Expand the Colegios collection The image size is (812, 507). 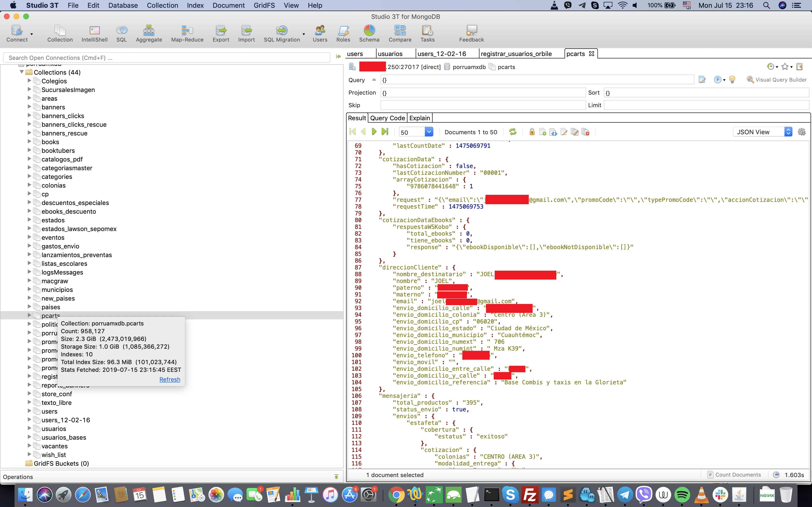coord(29,81)
